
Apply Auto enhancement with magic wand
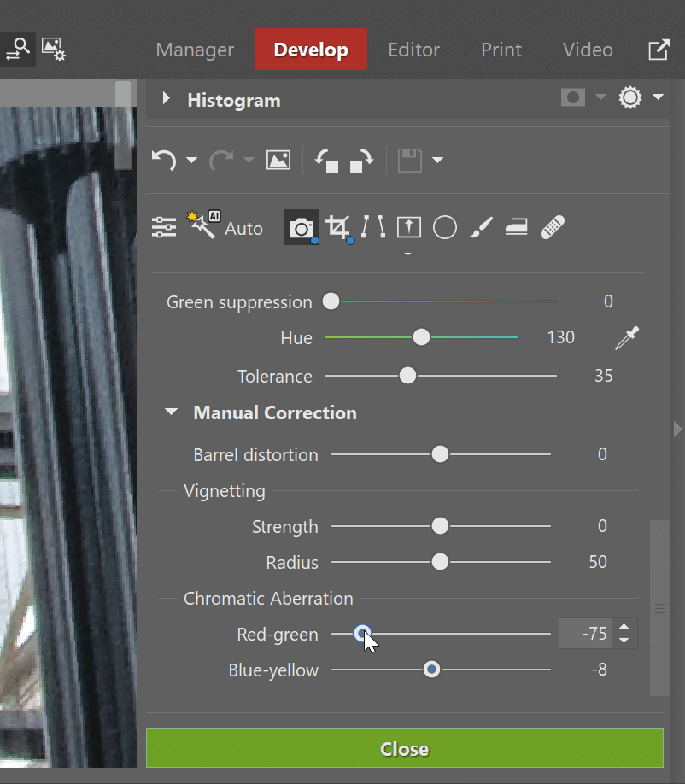click(225, 228)
